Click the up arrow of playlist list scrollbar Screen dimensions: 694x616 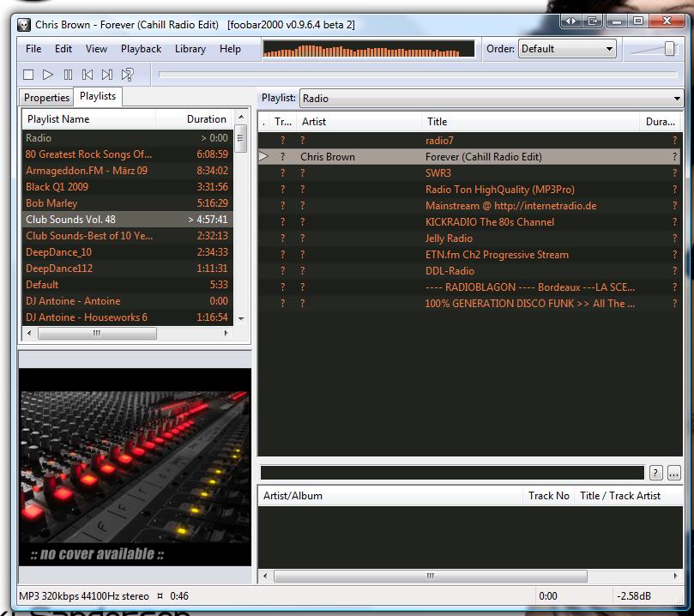[x=241, y=117]
